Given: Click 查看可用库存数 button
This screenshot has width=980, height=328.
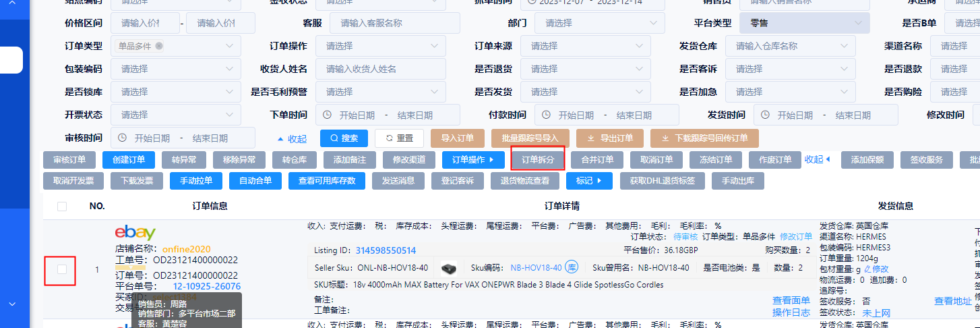Looking at the screenshot, I should point(327,181).
